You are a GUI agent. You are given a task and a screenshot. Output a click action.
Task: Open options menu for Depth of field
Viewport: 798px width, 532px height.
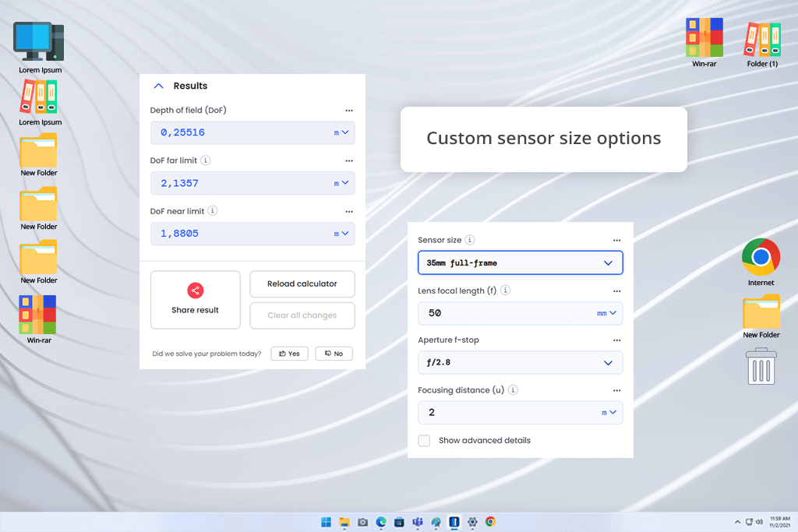349,111
